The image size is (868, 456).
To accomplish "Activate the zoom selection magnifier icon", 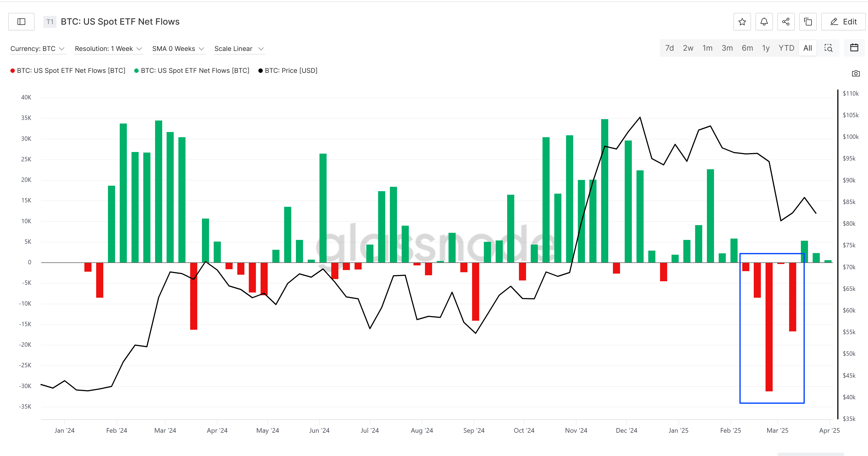I will coord(828,48).
